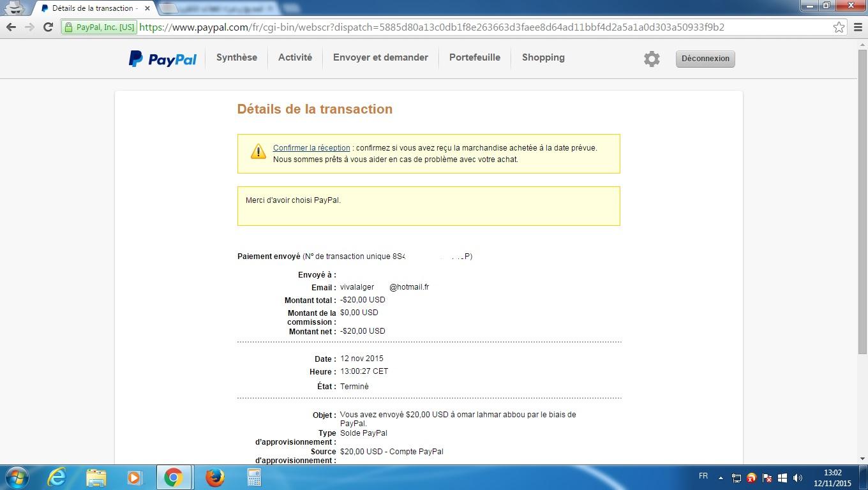The image size is (868, 490).
Task: Bookmark this page with the star icon
Action: pos(839,27)
